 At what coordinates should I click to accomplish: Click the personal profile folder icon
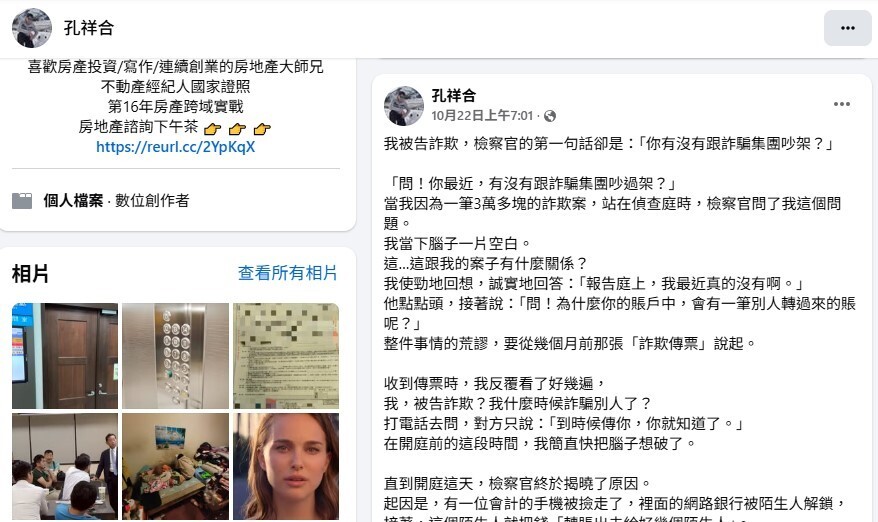pyautogui.click(x=22, y=201)
